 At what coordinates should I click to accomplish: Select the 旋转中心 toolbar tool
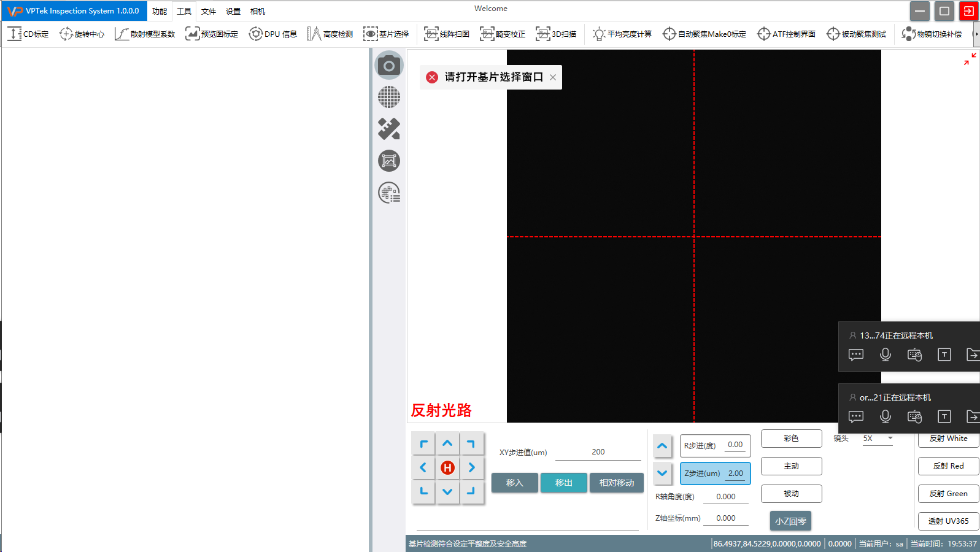coord(82,34)
